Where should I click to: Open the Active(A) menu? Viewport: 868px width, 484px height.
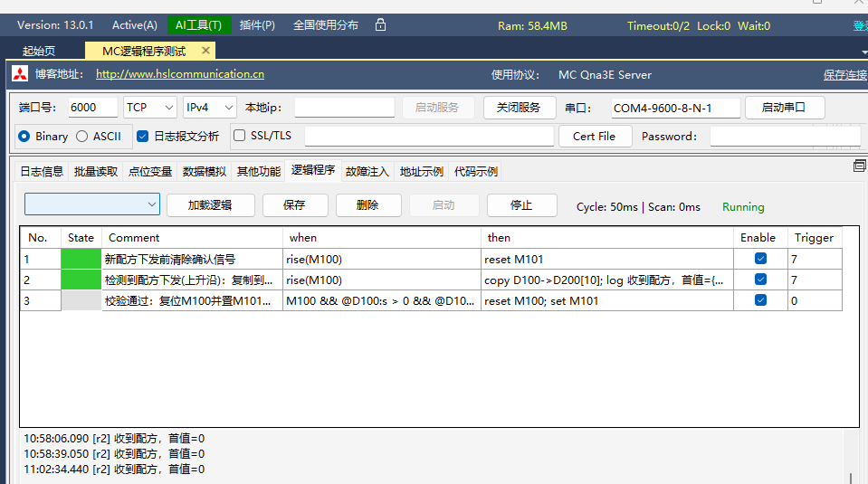(x=135, y=25)
